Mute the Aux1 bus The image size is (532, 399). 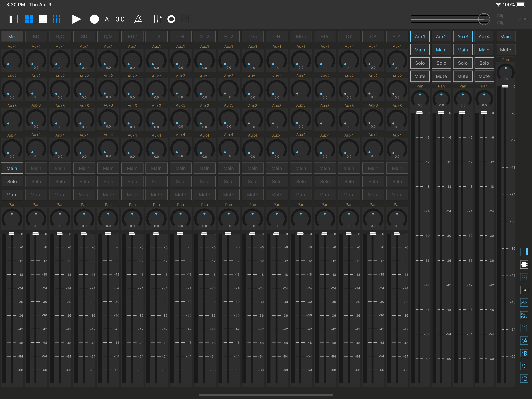point(420,76)
